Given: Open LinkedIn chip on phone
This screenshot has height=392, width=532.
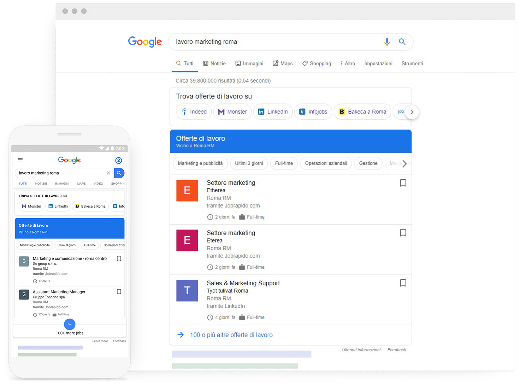Looking at the screenshot, I should click(58, 206).
